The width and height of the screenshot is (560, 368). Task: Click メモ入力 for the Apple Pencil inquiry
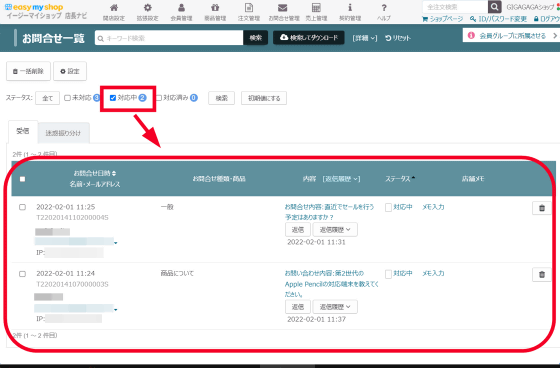[x=433, y=273]
